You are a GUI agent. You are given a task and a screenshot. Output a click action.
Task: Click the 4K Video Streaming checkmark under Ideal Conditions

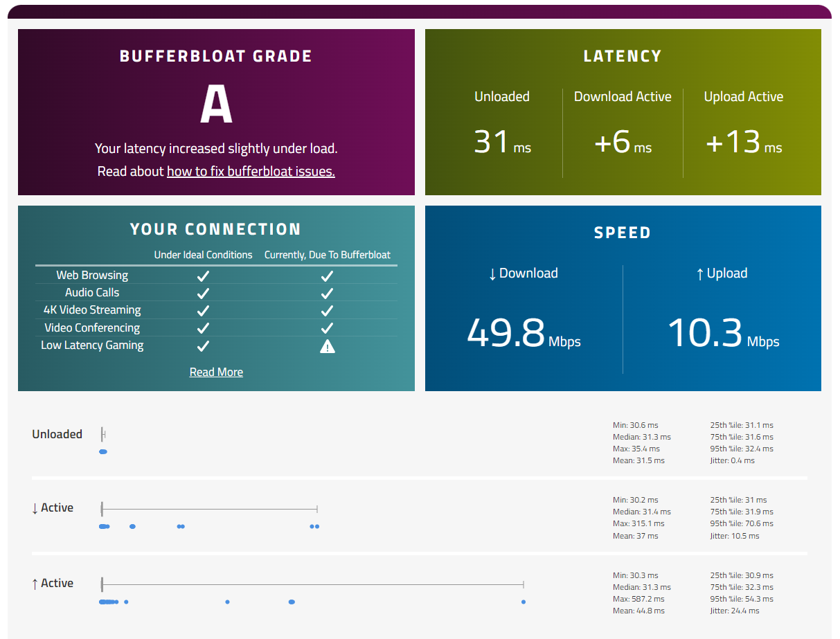point(203,310)
